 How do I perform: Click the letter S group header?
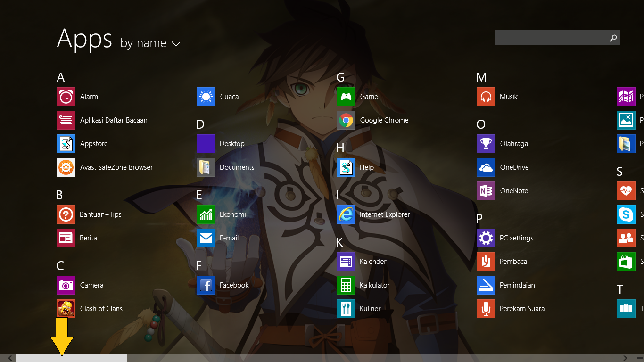pyautogui.click(x=619, y=172)
